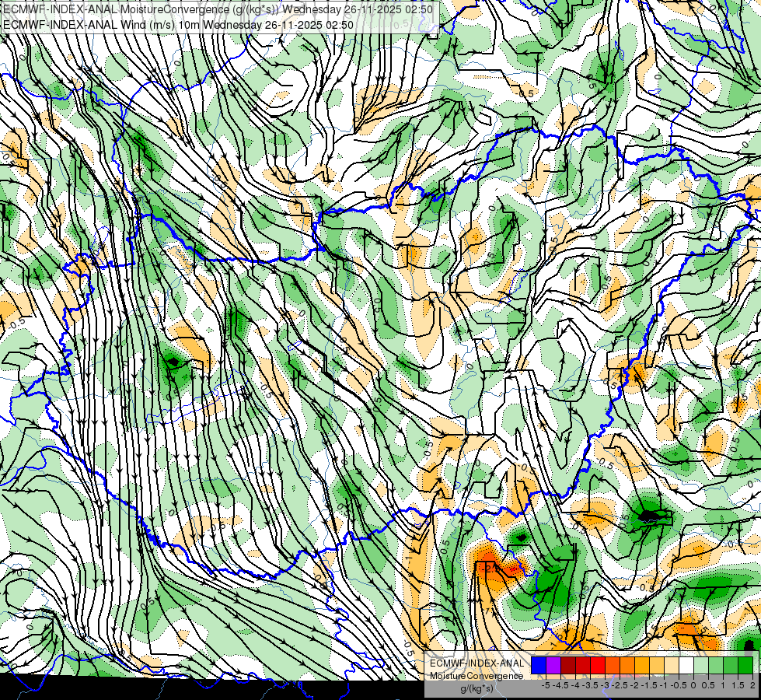Select the palest green swatch right of white
Image resolution: width=761 pixels, height=700 pixels.
click(701, 666)
